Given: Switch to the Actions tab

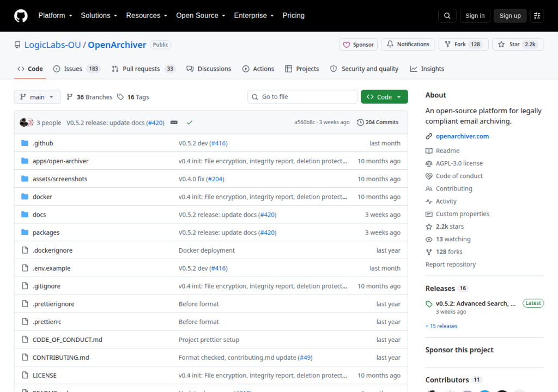Looking at the screenshot, I should coord(258,69).
